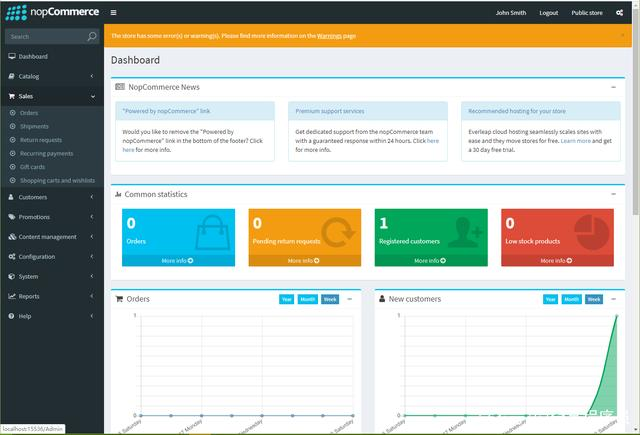Image resolution: width=640 pixels, height=435 pixels.
Task: Click the Sales cart icon
Action: pos(12,96)
